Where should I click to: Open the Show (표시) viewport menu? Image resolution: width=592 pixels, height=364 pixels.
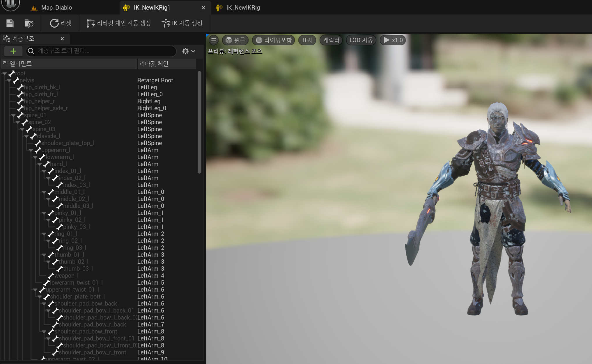coord(307,40)
